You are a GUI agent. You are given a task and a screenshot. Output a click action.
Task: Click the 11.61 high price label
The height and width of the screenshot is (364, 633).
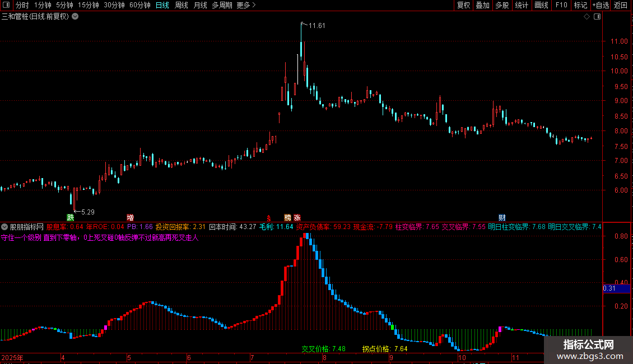[x=316, y=25]
